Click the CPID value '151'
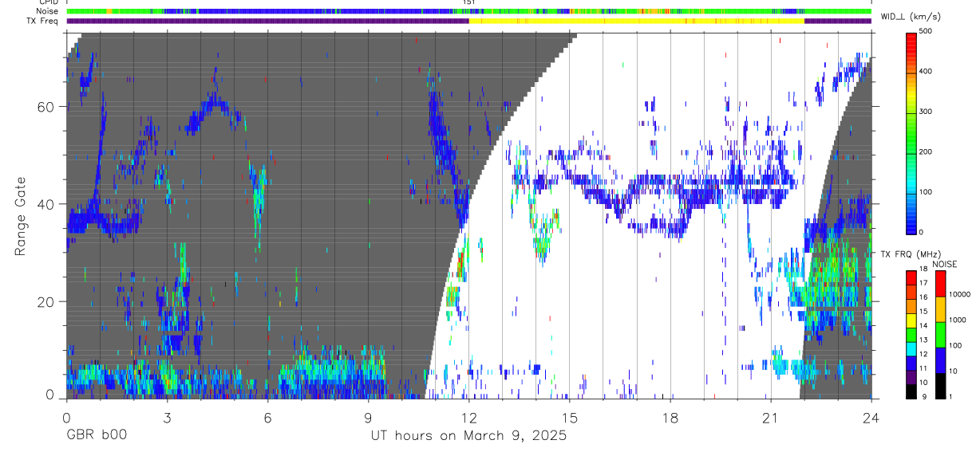The image size is (980, 452). click(x=469, y=3)
